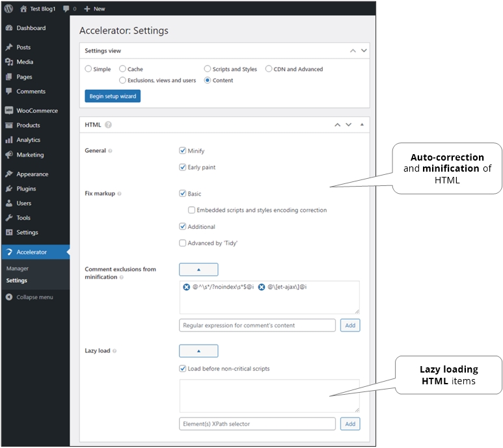
Task: Open the Test Blog1 home icon
Action: tap(23, 9)
